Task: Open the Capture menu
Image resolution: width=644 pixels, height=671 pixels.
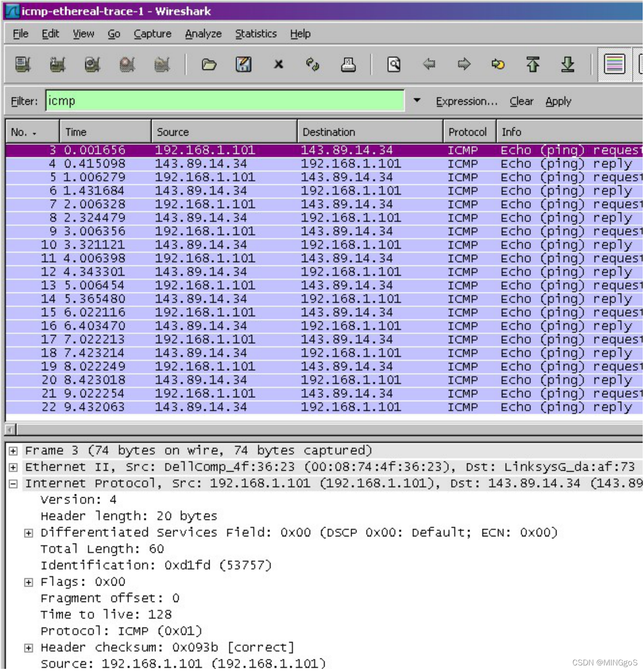Action: coord(152,33)
